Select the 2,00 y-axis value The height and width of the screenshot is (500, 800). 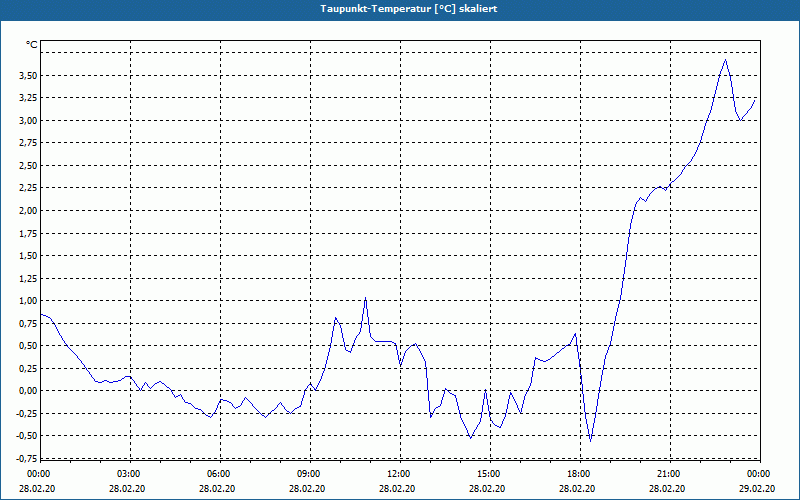pos(28,211)
